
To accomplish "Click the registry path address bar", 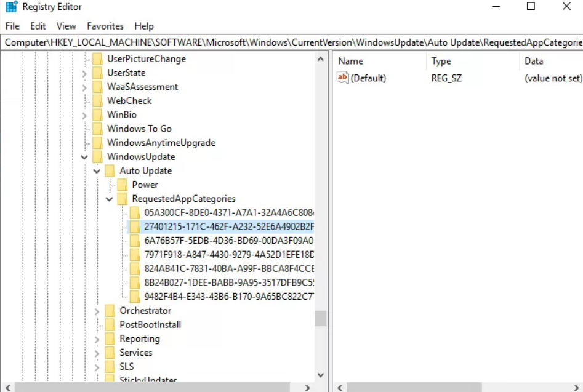I will (x=292, y=42).
